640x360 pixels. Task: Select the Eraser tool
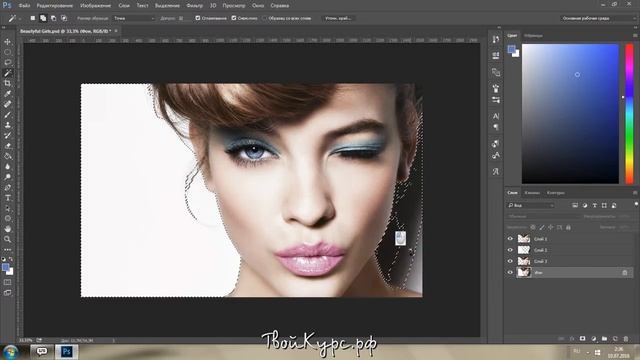click(7, 146)
